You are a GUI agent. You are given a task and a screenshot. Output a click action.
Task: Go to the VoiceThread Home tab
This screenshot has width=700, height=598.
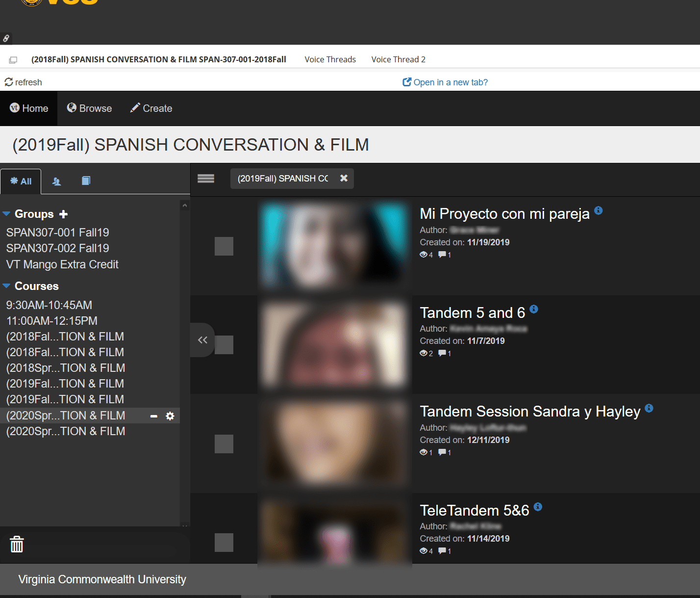[29, 108]
